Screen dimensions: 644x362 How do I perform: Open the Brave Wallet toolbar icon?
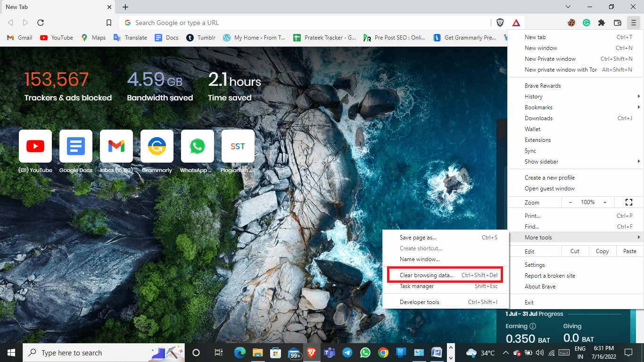click(x=617, y=23)
